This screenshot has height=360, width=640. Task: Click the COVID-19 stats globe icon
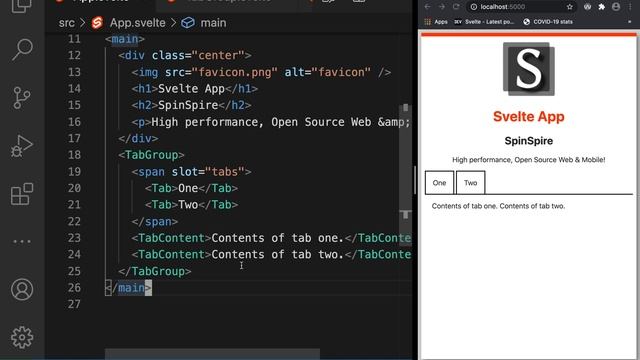coord(527,22)
